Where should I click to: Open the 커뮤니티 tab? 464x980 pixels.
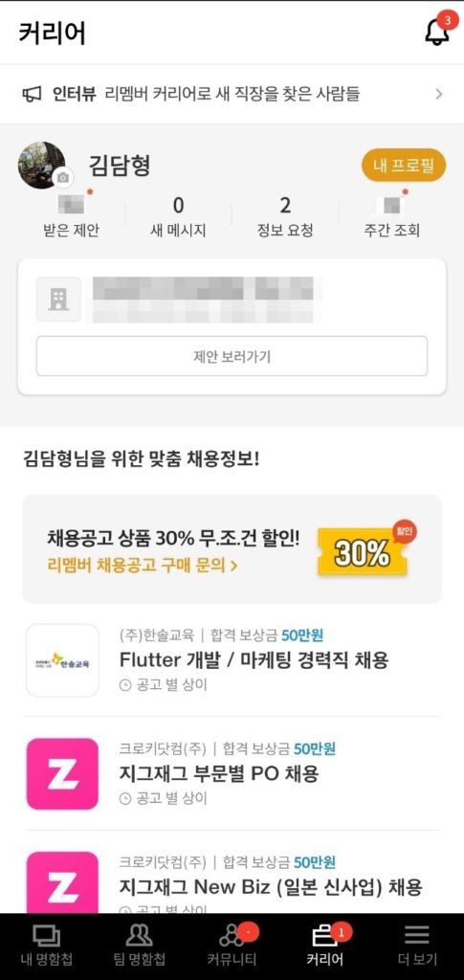tap(232, 947)
